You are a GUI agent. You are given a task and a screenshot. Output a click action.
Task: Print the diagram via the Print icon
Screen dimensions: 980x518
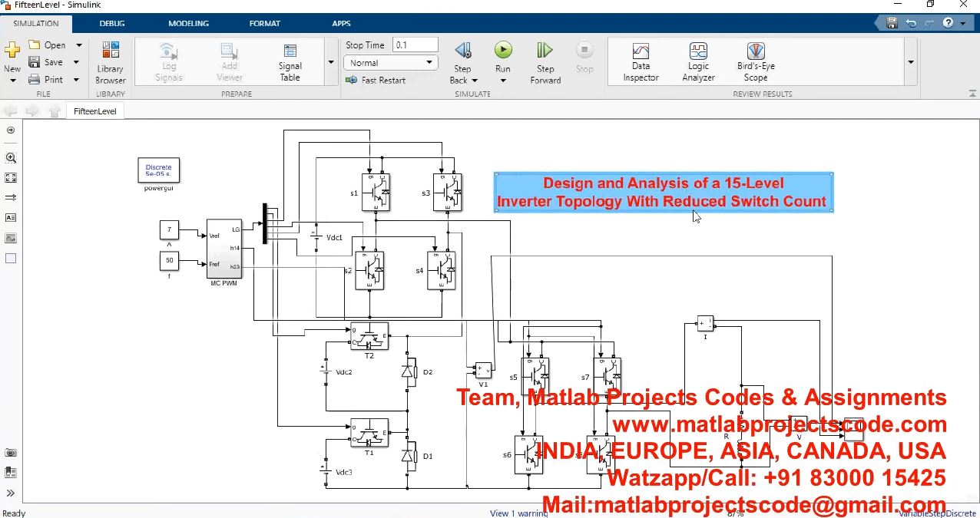click(35, 79)
